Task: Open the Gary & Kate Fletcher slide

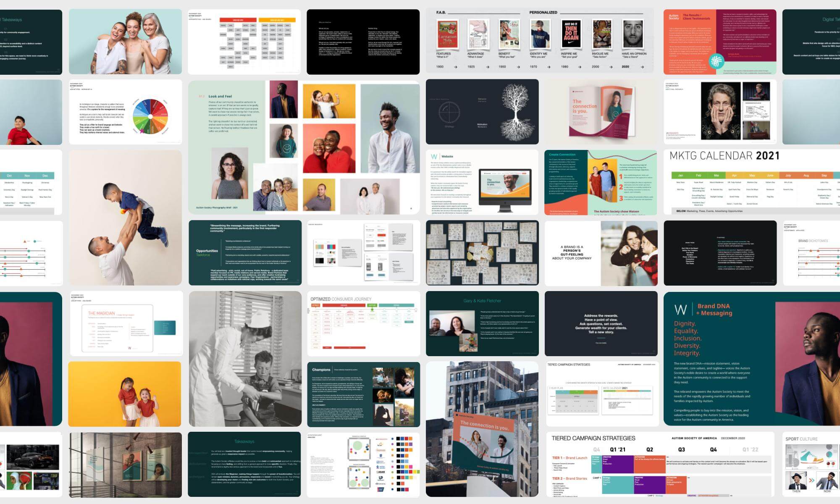Action: click(x=482, y=323)
